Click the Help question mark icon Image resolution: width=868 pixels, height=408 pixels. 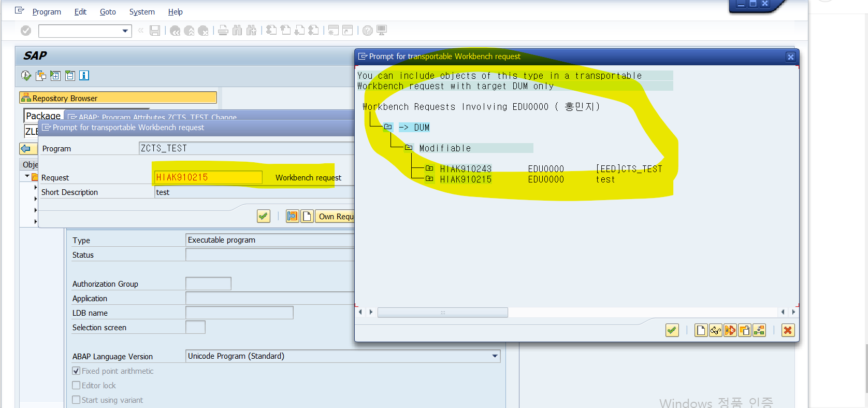pos(368,31)
